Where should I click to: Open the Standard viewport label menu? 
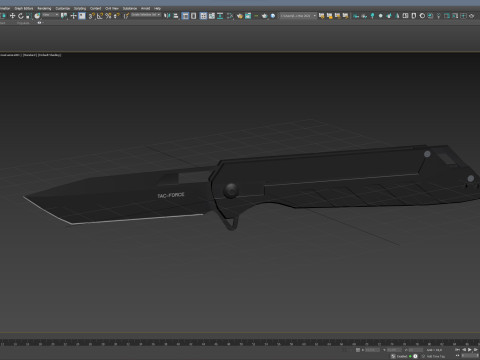click(30, 55)
